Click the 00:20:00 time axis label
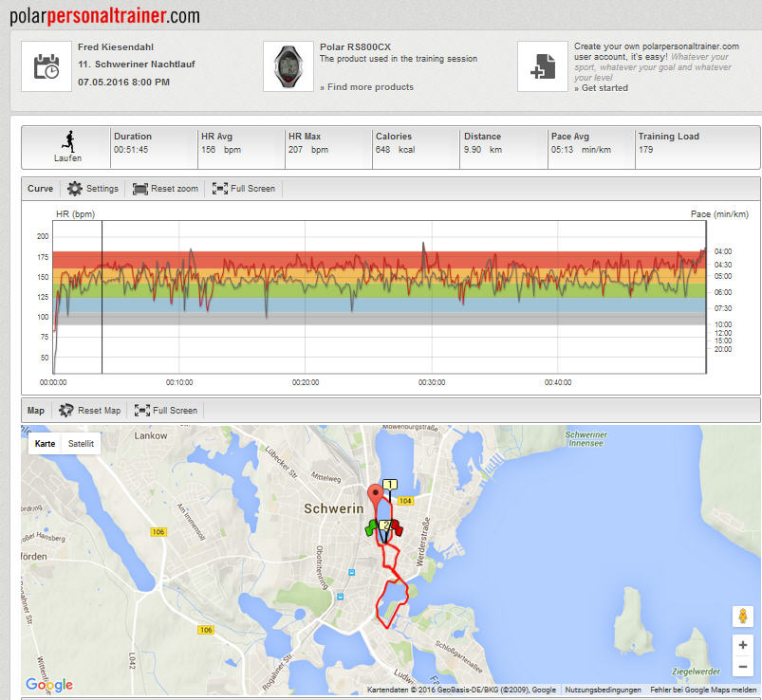The height and width of the screenshot is (700, 762). click(306, 382)
